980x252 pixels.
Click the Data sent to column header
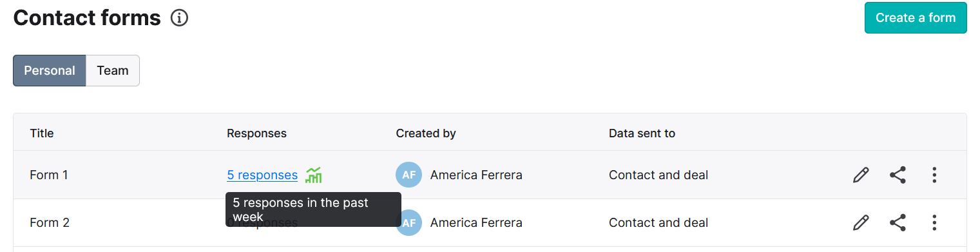tap(642, 133)
